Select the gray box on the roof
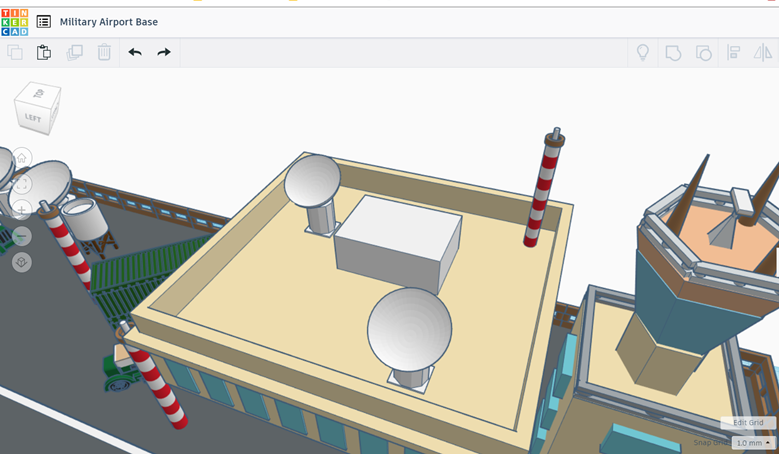 pyautogui.click(x=398, y=243)
